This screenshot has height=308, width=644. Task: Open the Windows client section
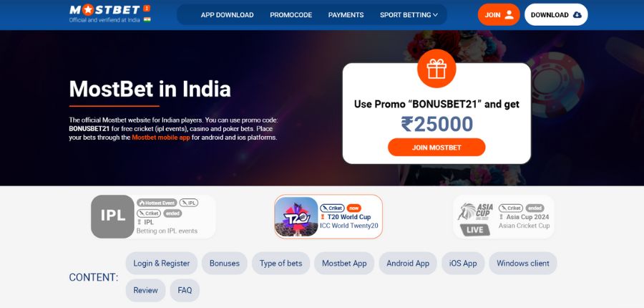[523, 263]
